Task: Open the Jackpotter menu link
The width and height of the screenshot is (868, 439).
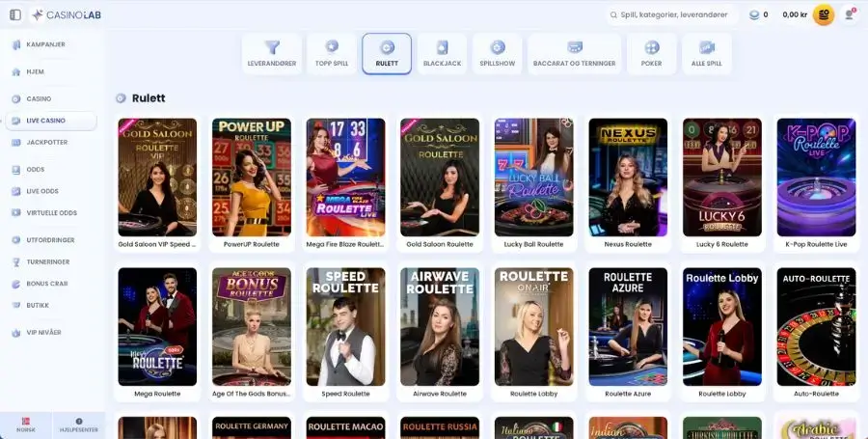Action: (x=47, y=142)
